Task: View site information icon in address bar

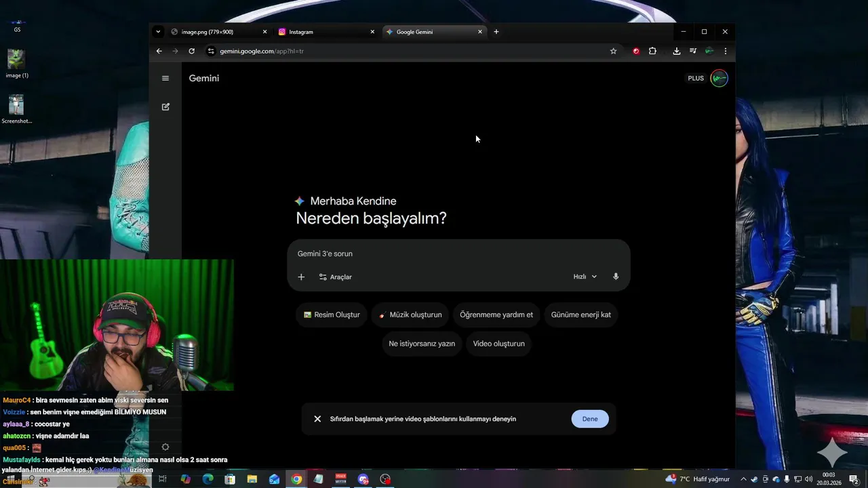Action: (211, 51)
